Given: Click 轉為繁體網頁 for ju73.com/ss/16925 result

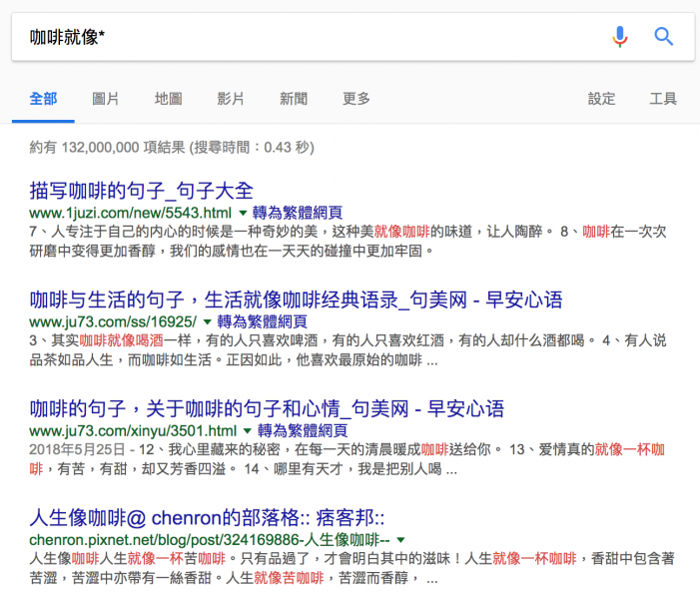Looking at the screenshot, I should (x=262, y=322).
